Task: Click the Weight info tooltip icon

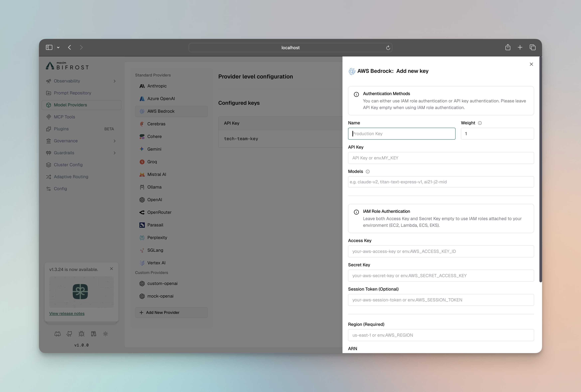Action: pos(480,123)
